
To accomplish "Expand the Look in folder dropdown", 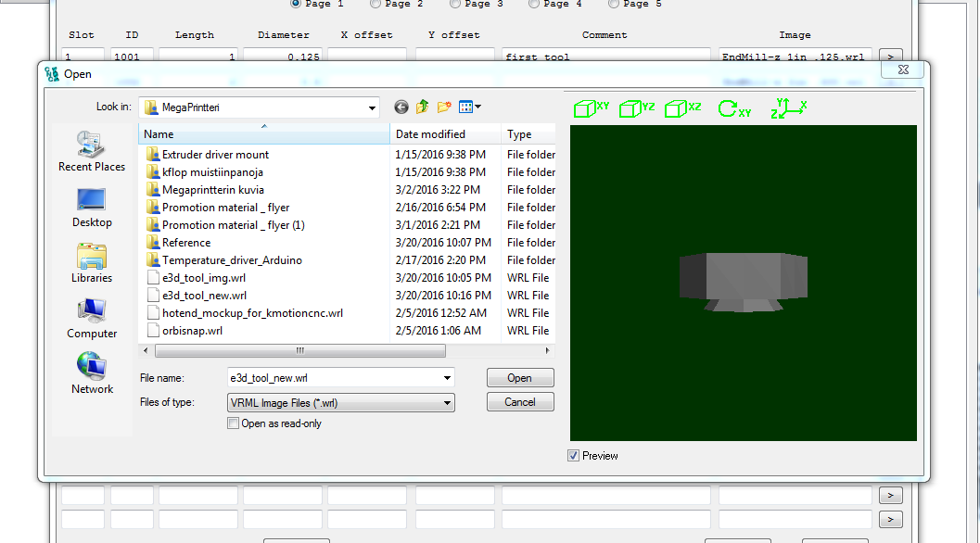I will [371, 107].
